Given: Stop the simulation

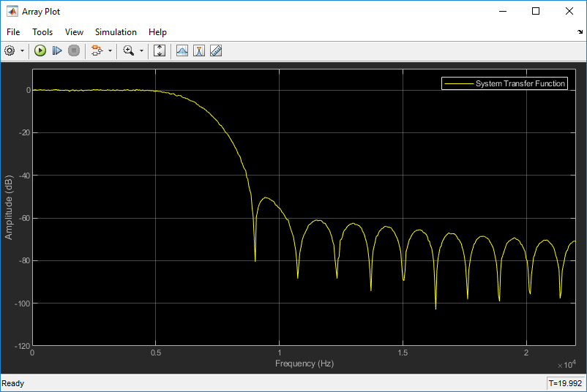Looking at the screenshot, I should point(74,50).
